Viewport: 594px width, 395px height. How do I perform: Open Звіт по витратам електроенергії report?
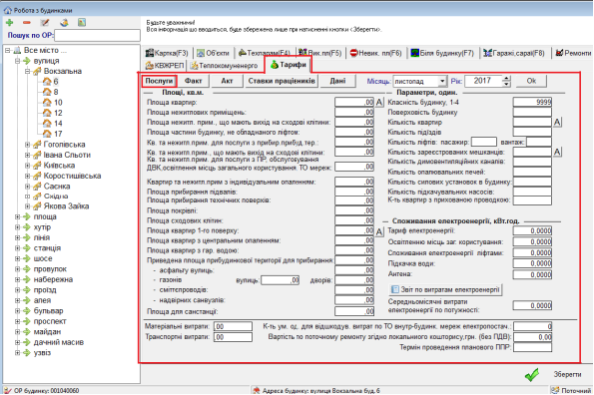[x=446, y=290]
